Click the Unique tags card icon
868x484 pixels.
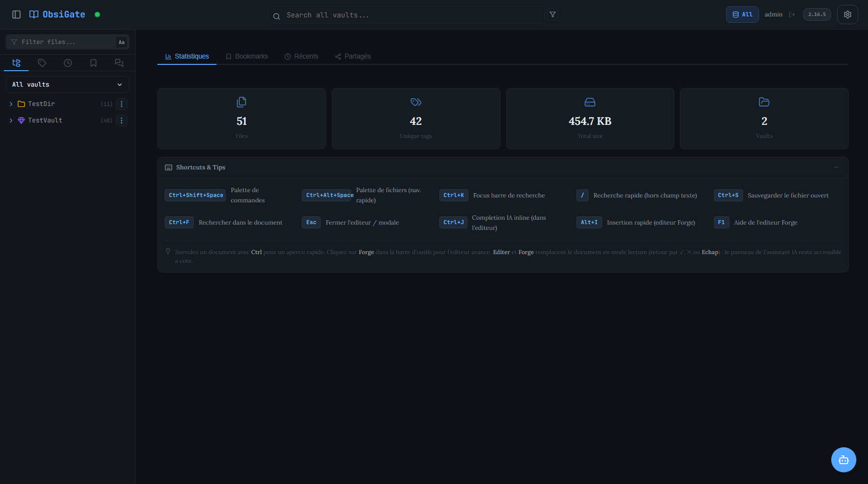point(416,102)
